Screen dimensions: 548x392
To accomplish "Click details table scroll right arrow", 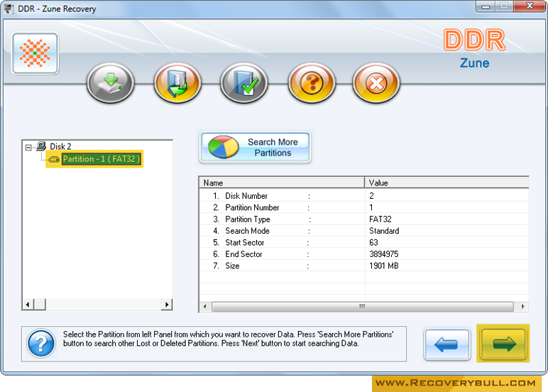I will pos(523,307).
